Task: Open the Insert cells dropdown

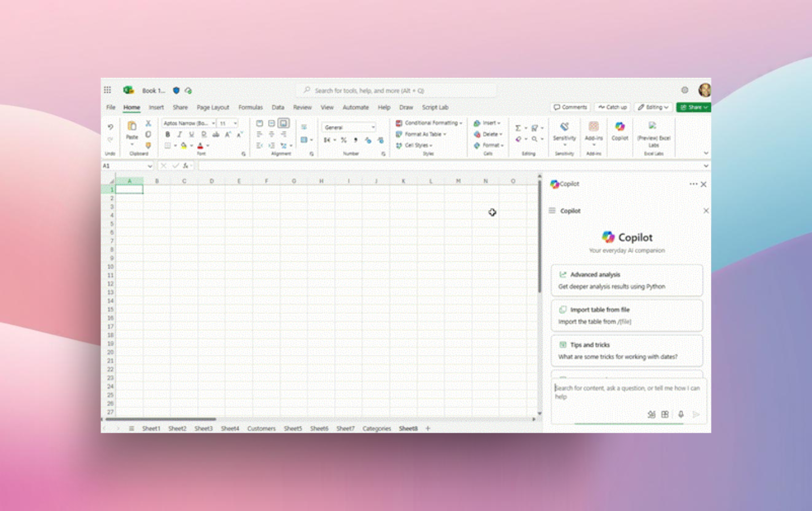Action: click(x=487, y=123)
